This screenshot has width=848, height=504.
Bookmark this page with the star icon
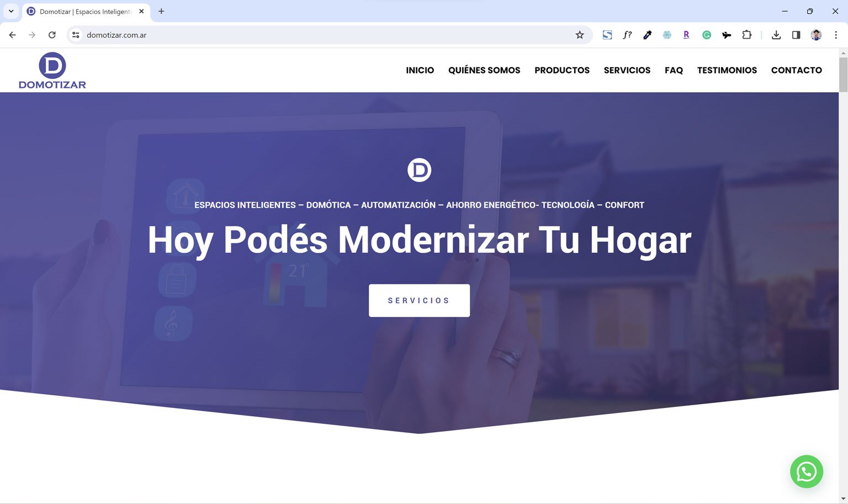(579, 35)
